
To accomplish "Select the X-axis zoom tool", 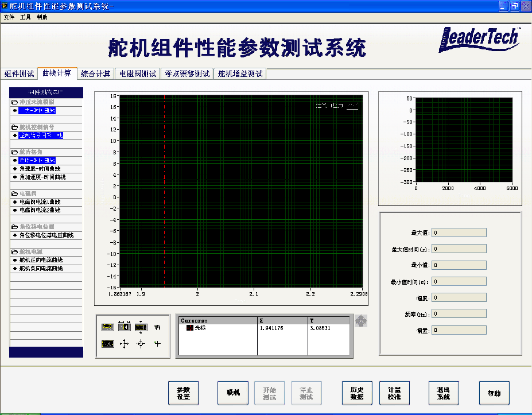I will point(124,327).
